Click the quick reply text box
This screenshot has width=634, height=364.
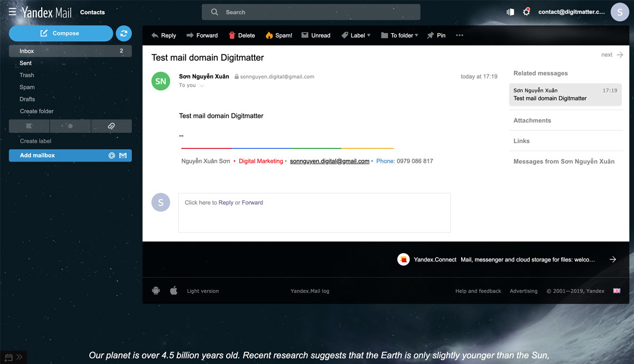[314, 213]
